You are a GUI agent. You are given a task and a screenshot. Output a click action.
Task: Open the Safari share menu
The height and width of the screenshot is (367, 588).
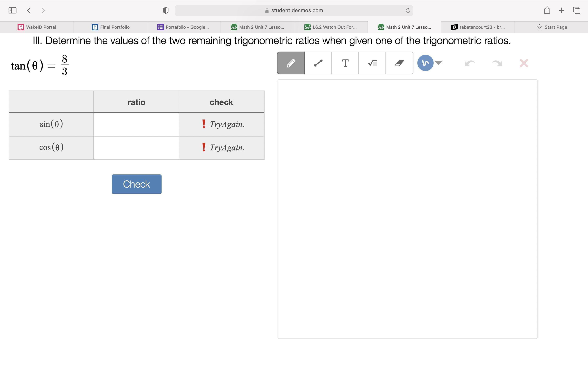(x=547, y=10)
